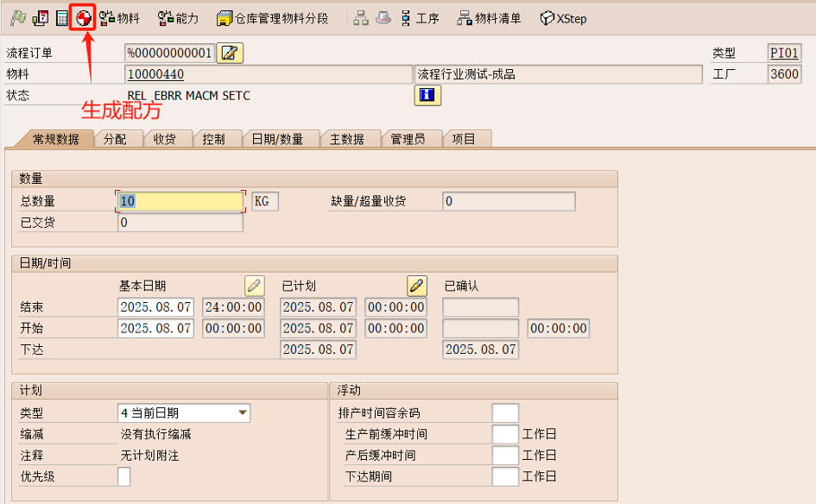Viewport: 816px width, 504px height.
Task: Click the 优先级 priority field
Action: point(123,476)
